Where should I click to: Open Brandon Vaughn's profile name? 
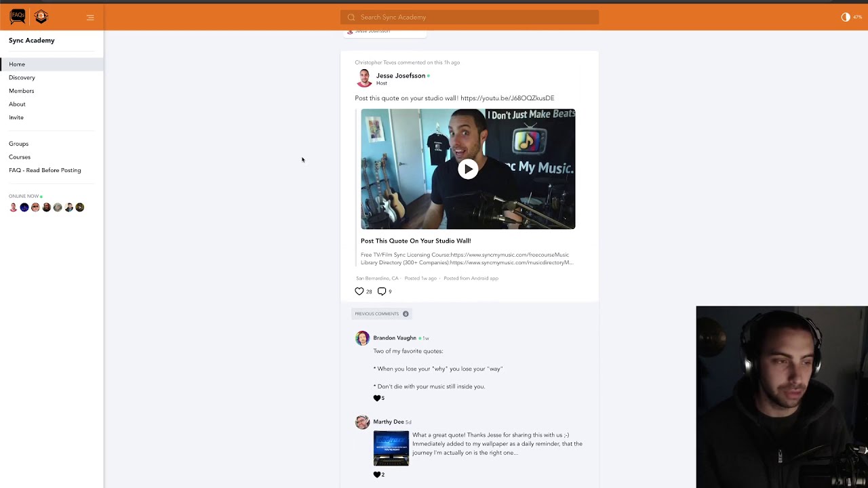(395, 338)
